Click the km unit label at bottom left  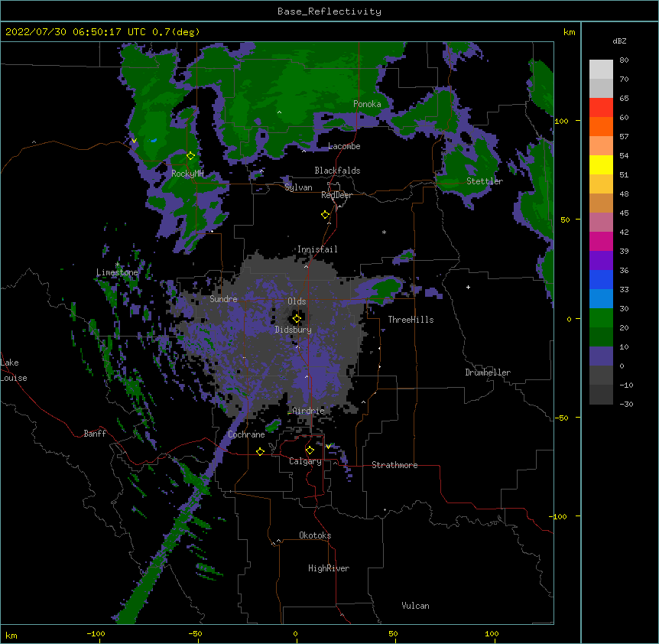(11, 635)
